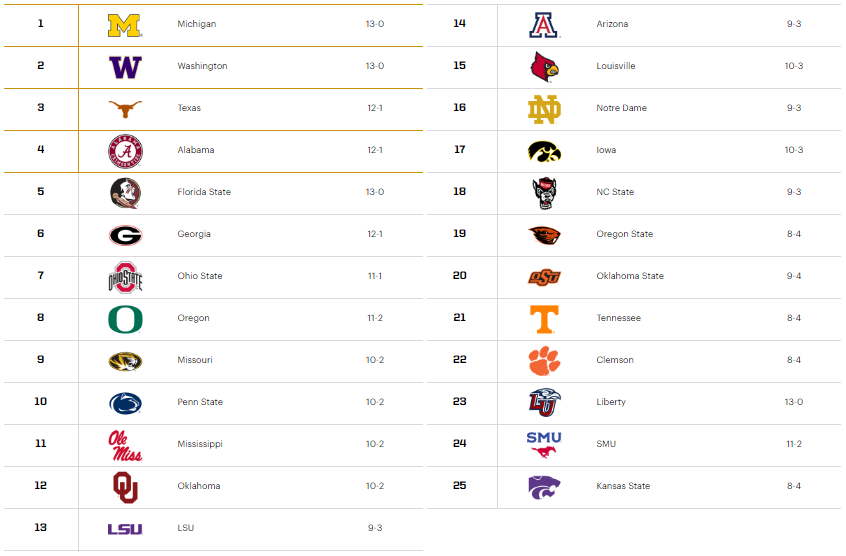The height and width of the screenshot is (556, 846).
Task: Click the Clemson tiger paw logo
Action: (545, 360)
